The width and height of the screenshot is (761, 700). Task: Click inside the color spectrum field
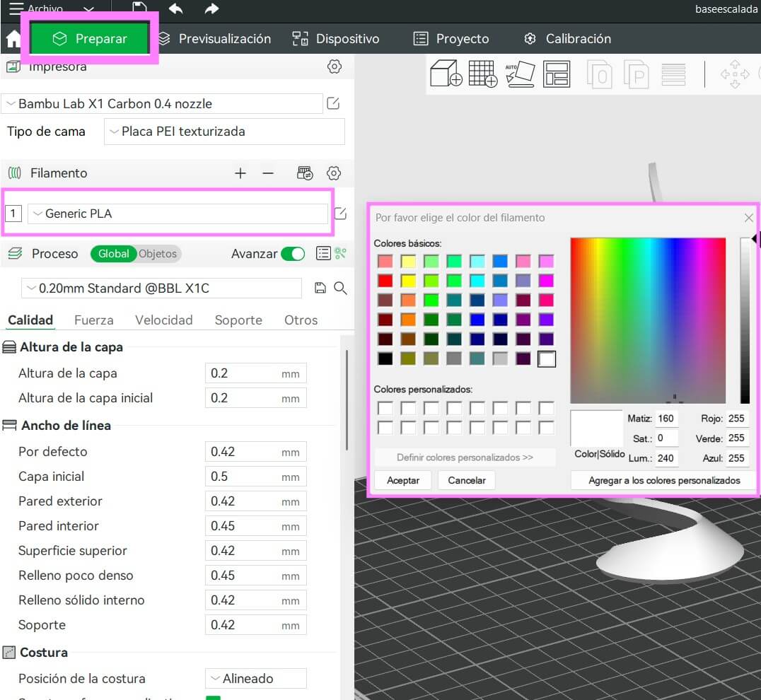[x=648, y=320]
